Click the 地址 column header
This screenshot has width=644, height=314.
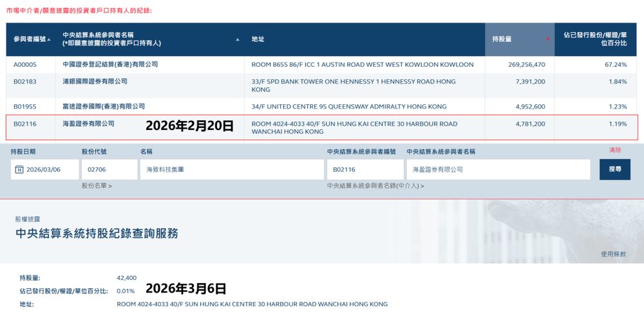point(365,39)
